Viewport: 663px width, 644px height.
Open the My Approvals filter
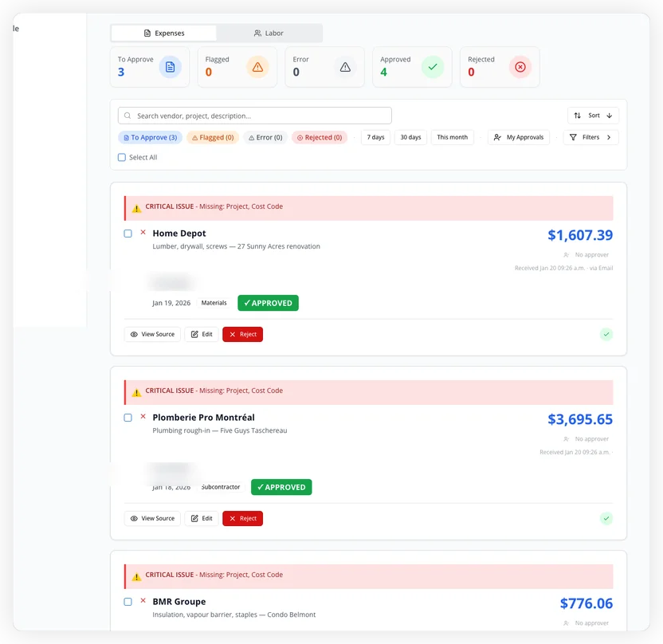tap(519, 137)
